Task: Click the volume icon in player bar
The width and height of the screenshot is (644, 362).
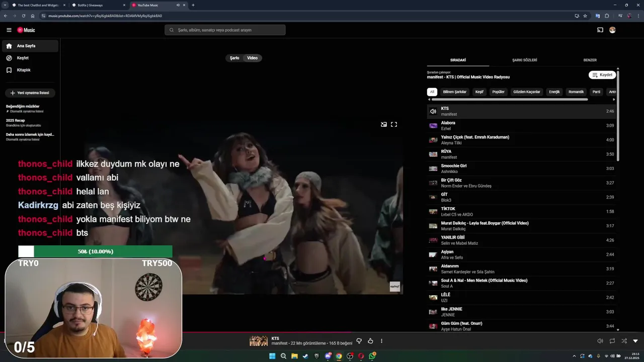Action: 600,341
